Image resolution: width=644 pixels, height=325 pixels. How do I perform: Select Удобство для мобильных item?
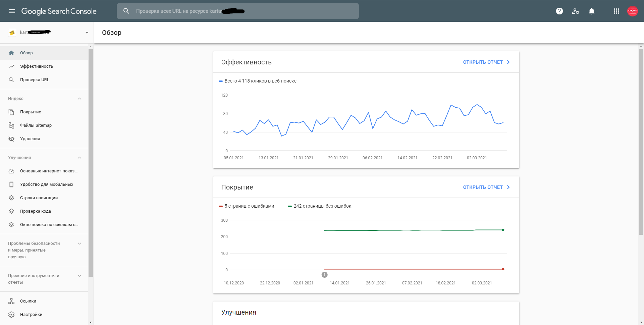tap(47, 184)
